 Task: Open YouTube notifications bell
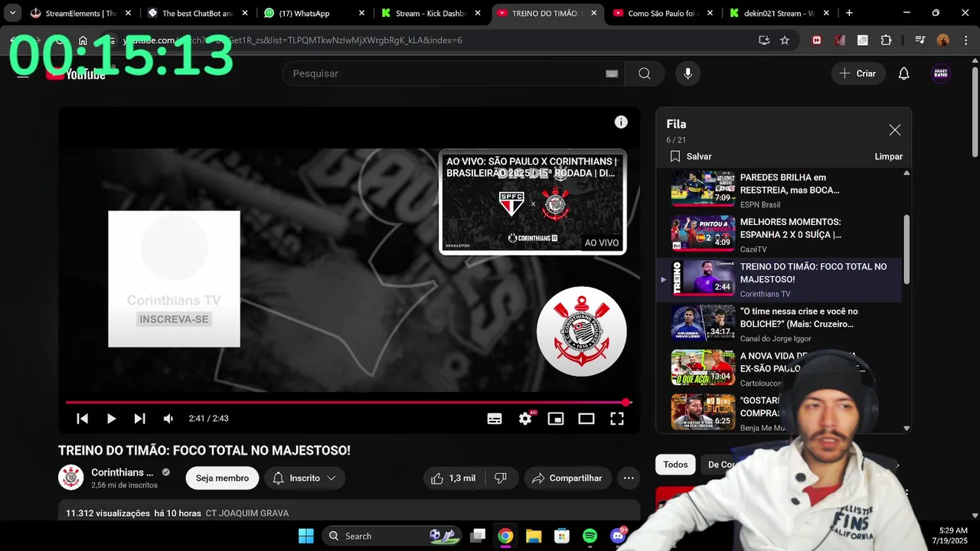click(x=903, y=73)
